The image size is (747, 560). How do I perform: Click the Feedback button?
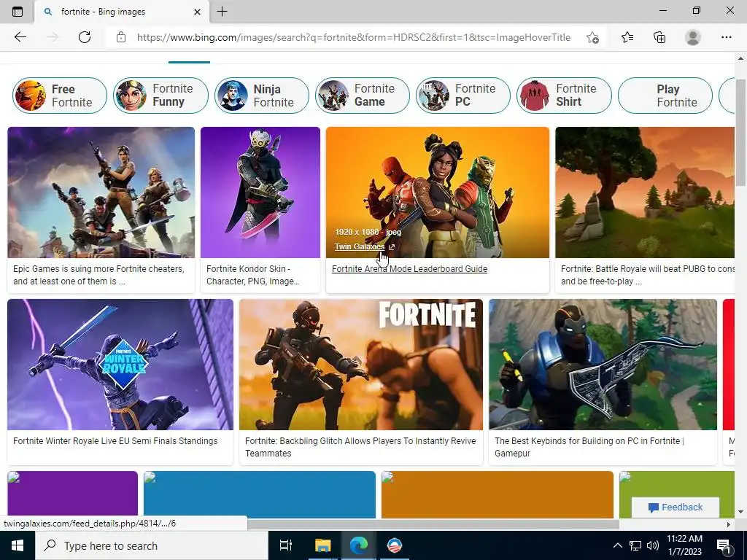pos(675,507)
